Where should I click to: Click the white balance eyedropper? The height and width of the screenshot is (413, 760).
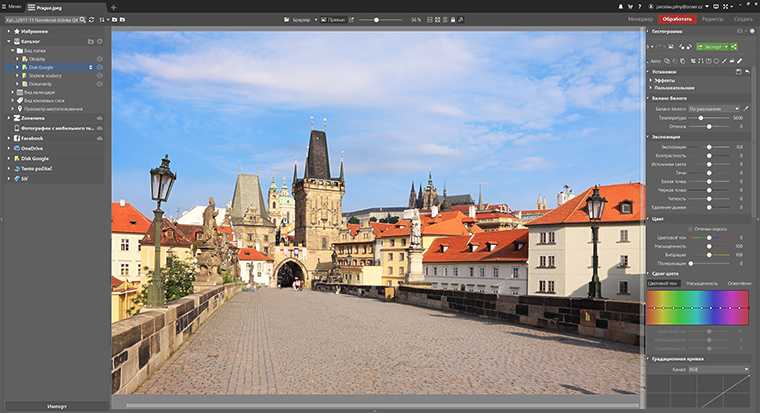point(746,109)
